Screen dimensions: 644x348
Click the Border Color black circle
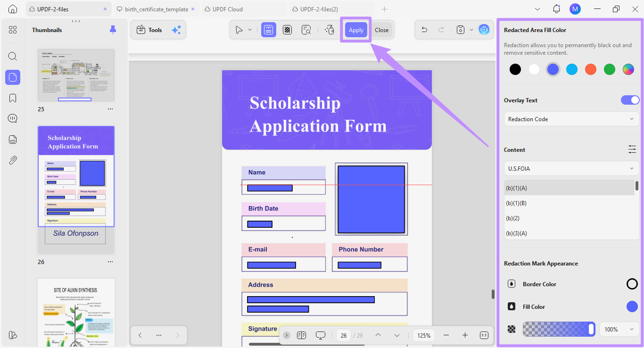click(x=632, y=284)
